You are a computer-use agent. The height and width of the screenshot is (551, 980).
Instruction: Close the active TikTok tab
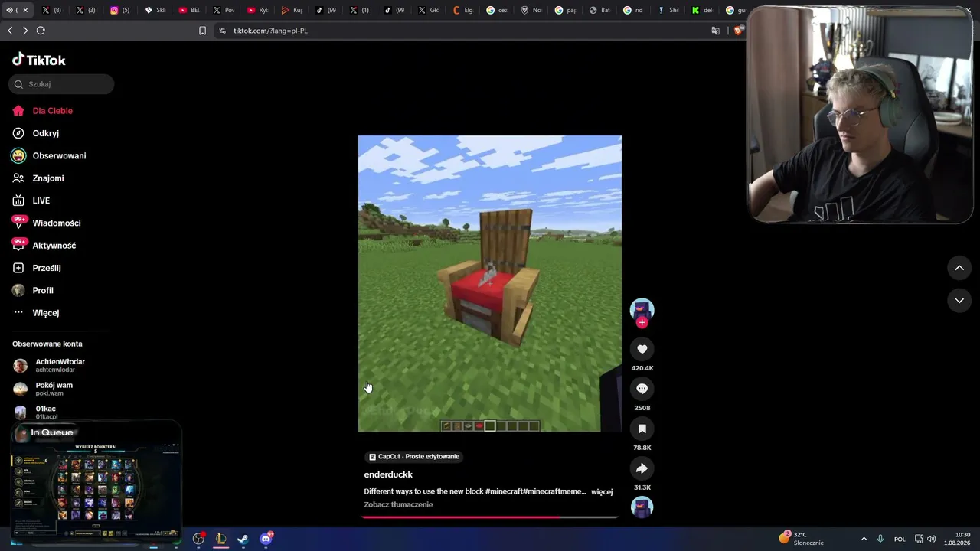[25, 11]
